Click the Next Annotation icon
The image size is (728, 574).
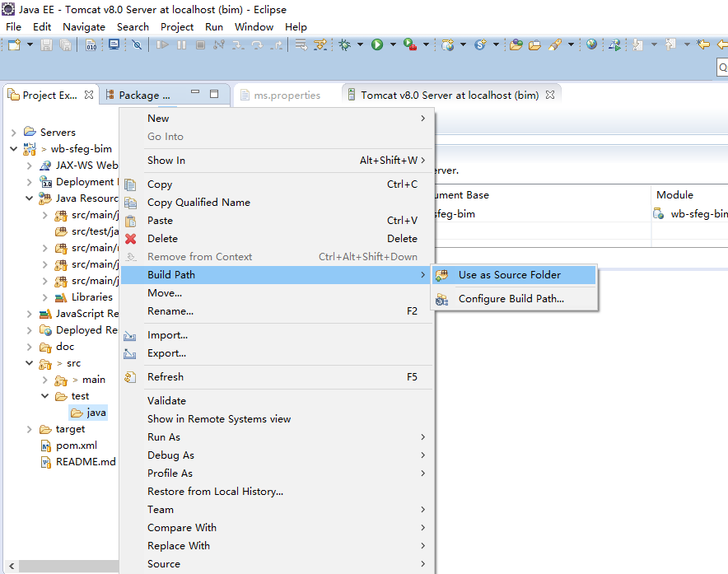638,44
